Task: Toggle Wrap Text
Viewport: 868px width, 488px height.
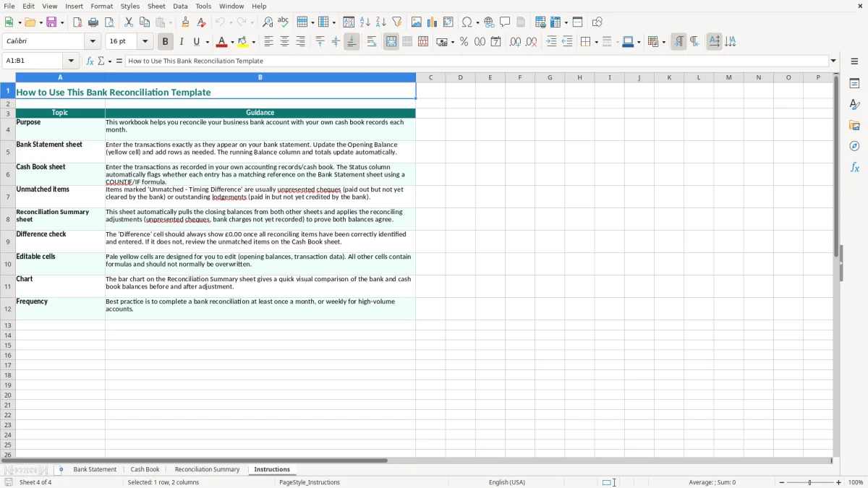Action: [372, 42]
